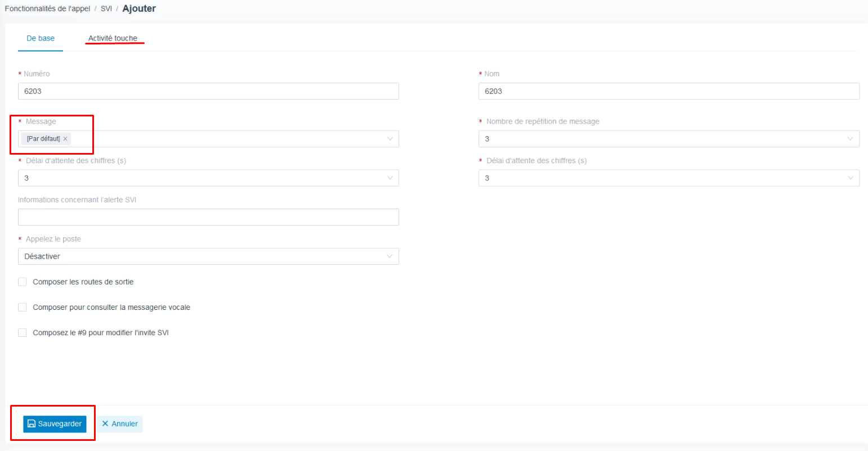Image resolution: width=868 pixels, height=451 pixels.
Task: Open right Délai d'attente des chiffres dropdown
Action: click(x=669, y=178)
